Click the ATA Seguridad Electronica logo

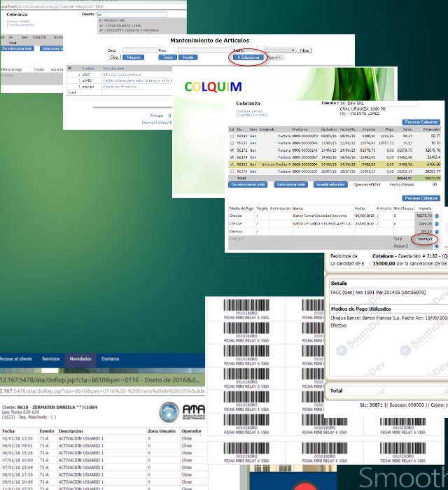coord(182,412)
